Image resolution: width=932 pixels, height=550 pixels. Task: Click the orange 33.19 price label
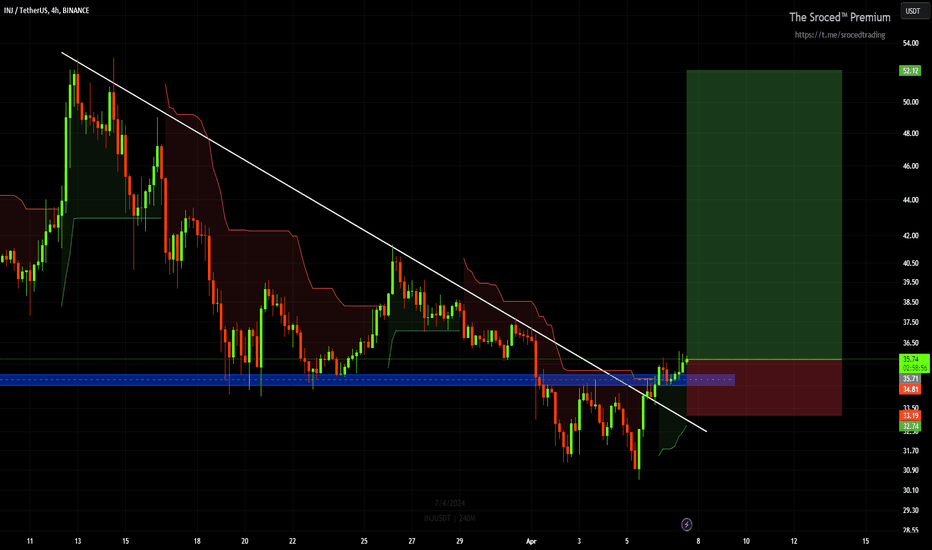point(911,416)
